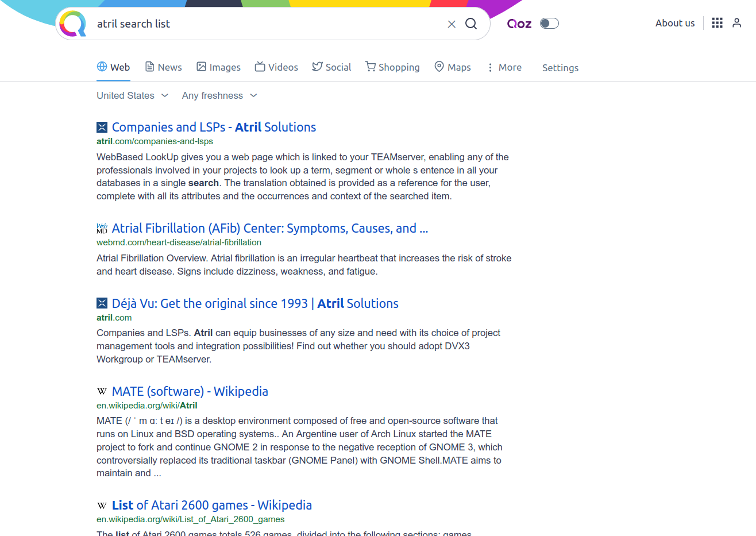Open the user account icon

(x=736, y=23)
